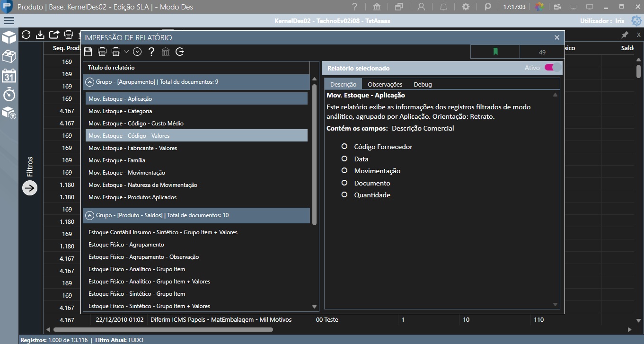Select report Mov. Estoque - Código - Custo Médio
The width and height of the screenshot is (644, 344).
click(x=196, y=123)
